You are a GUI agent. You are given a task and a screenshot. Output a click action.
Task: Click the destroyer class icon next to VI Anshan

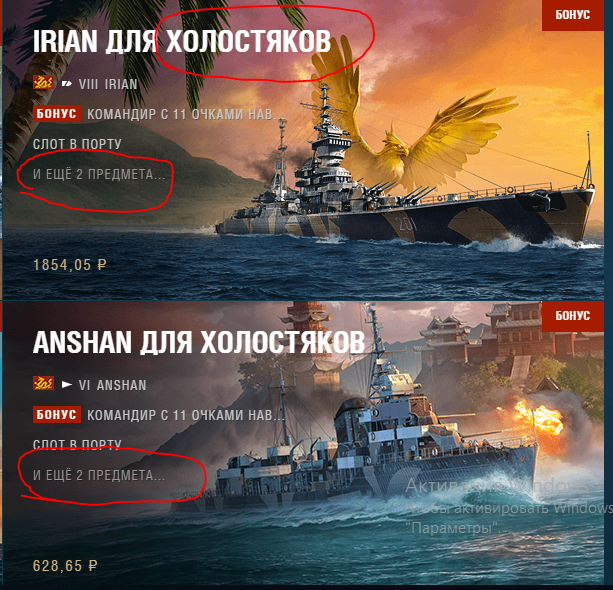tap(67, 385)
